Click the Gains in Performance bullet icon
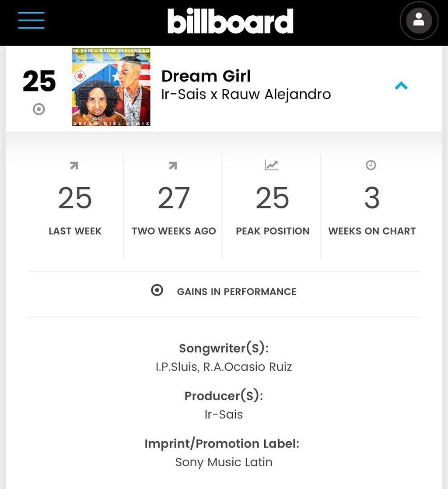 [x=157, y=290]
